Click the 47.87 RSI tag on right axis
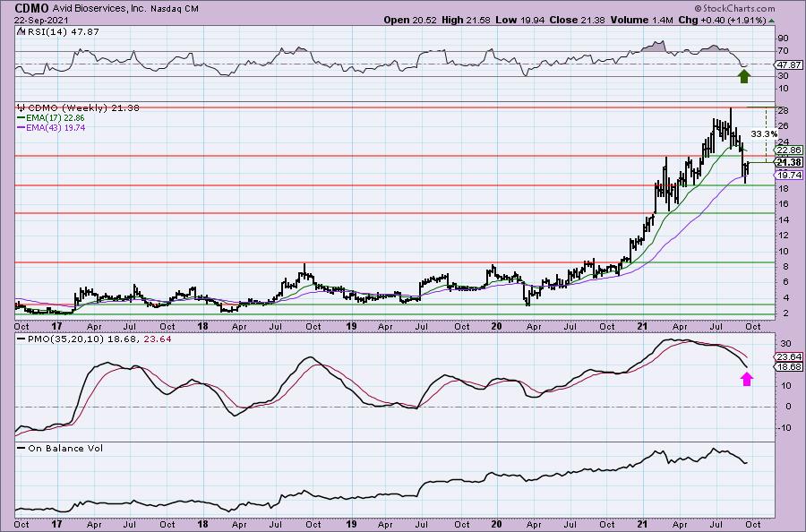This screenshot has height=532, width=806. [790, 64]
